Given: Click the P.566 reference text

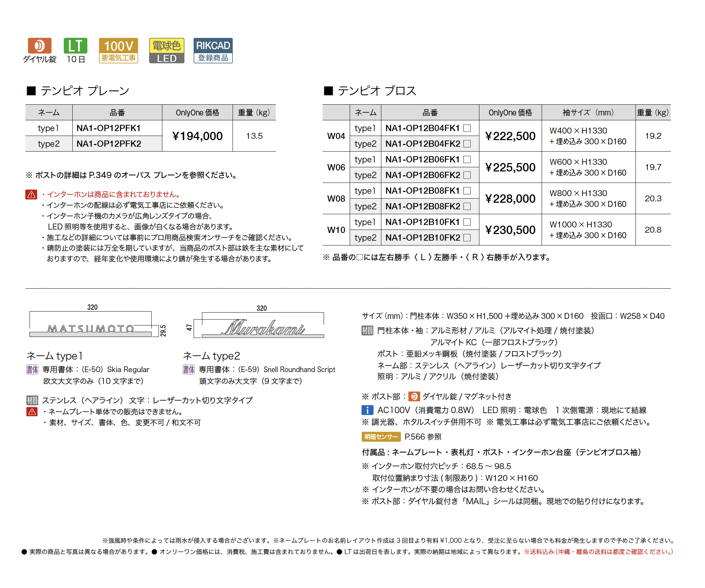Looking at the screenshot, I should pos(423,437).
